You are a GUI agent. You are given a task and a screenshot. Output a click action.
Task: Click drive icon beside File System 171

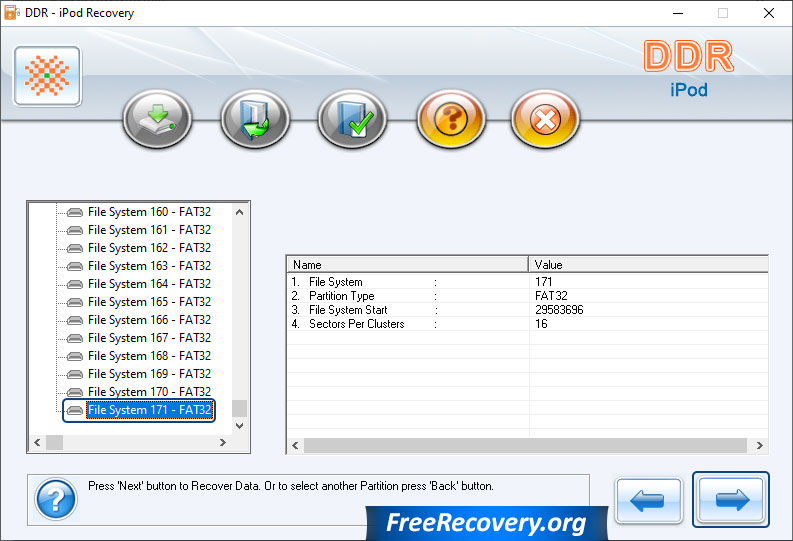(x=75, y=411)
